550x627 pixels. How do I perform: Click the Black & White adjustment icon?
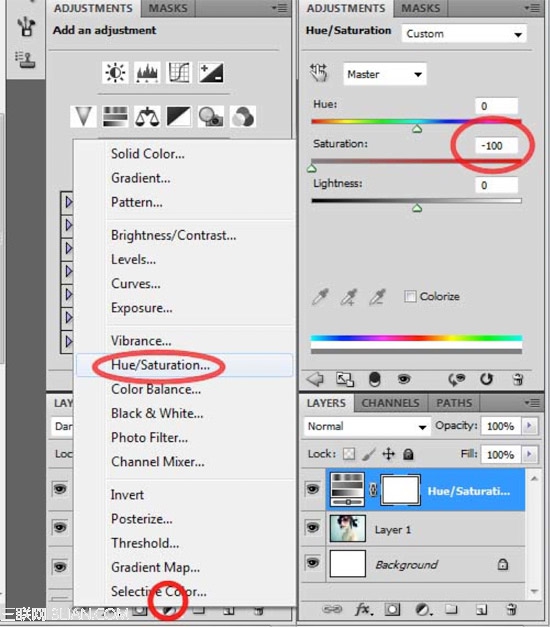pyautogui.click(x=179, y=116)
